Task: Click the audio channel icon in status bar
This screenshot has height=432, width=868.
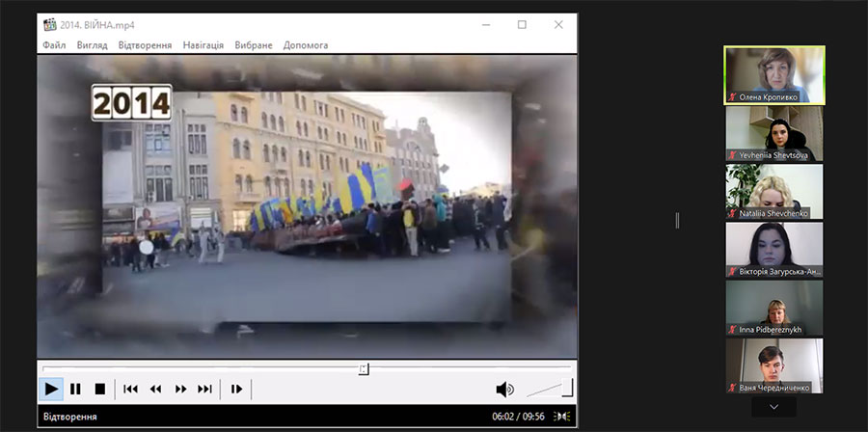Action: pyautogui.click(x=563, y=417)
